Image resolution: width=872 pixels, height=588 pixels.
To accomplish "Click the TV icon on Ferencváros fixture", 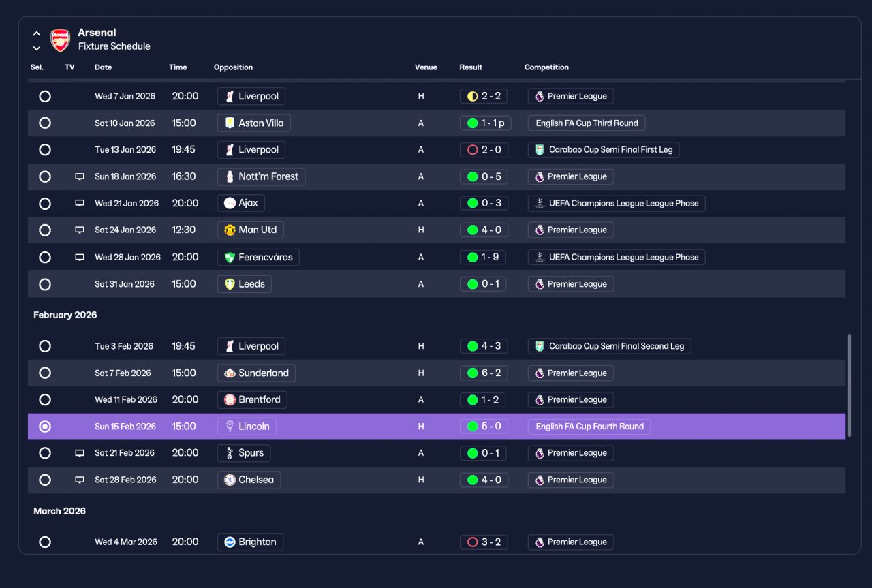I will pyautogui.click(x=80, y=258).
